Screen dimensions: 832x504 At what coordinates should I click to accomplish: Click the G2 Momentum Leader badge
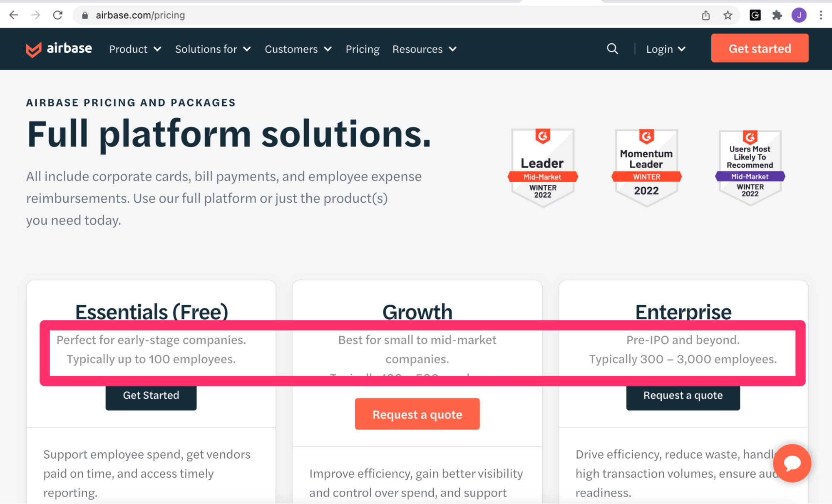[646, 166]
